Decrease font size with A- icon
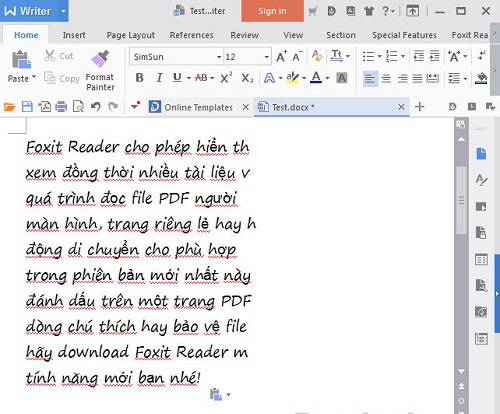Image resolution: width=500 pixels, height=414 pixels. point(297,56)
